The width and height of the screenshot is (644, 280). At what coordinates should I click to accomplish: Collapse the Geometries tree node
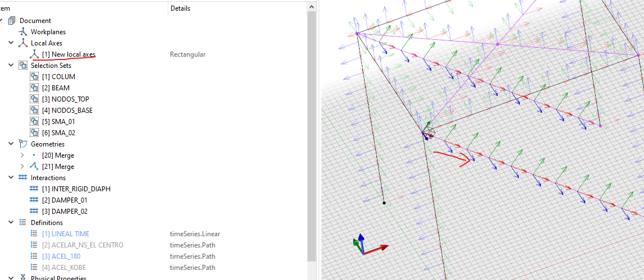(11, 144)
